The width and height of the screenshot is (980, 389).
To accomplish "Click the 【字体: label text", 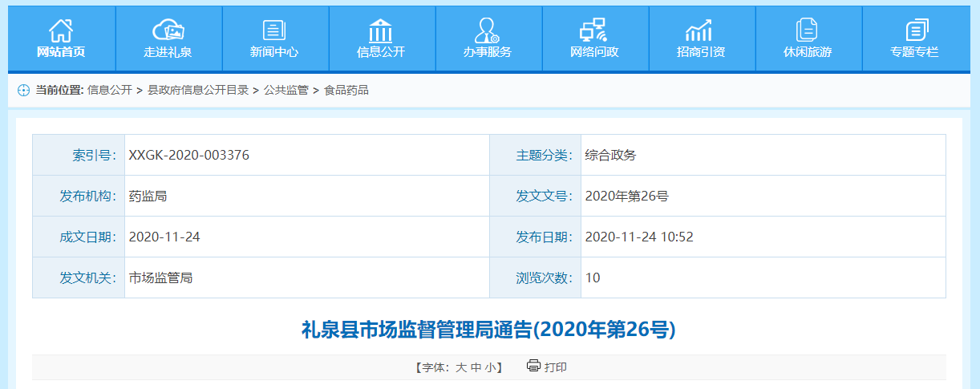I will click(x=433, y=367).
